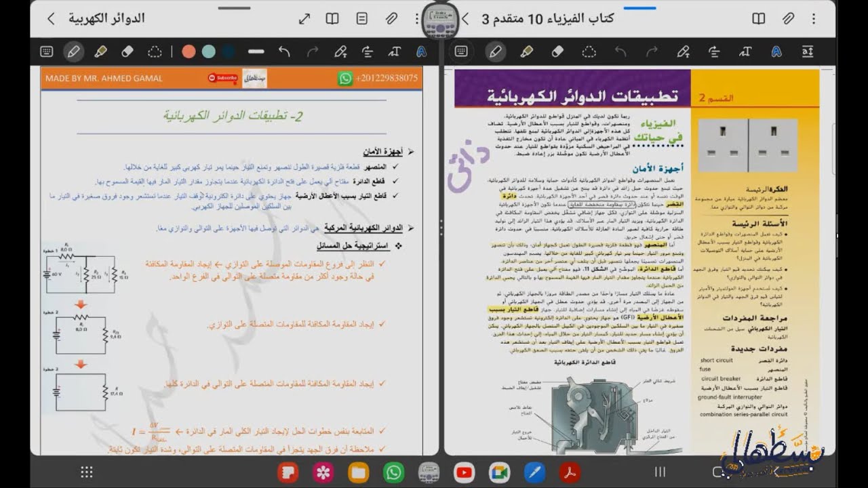
Task: Straighten handwriting in left note
Action: [x=368, y=52]
